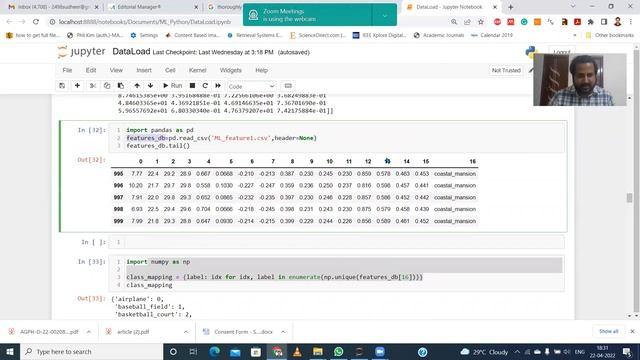Open the Insert menu
This screenshot has width=640, height=360.
click(x=144, y=70)
